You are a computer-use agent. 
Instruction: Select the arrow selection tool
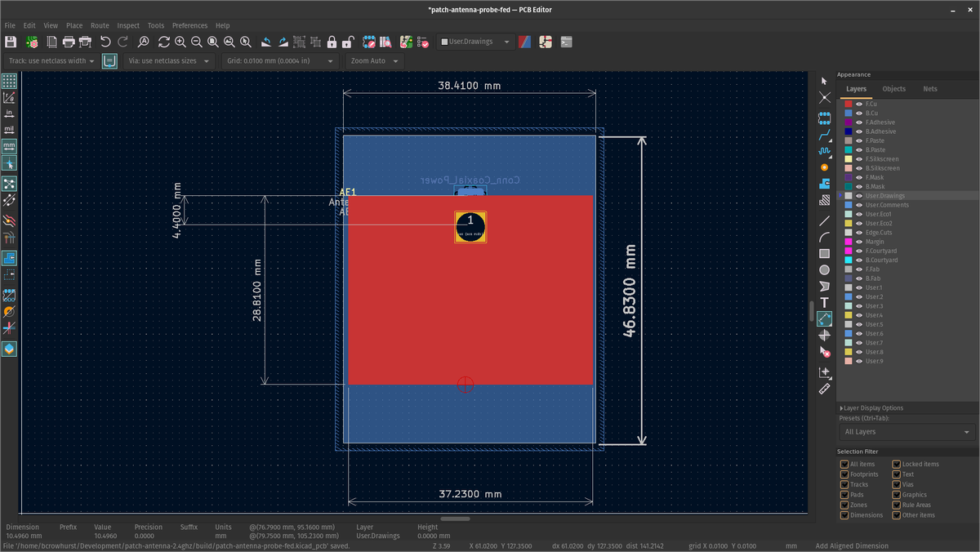824,81
